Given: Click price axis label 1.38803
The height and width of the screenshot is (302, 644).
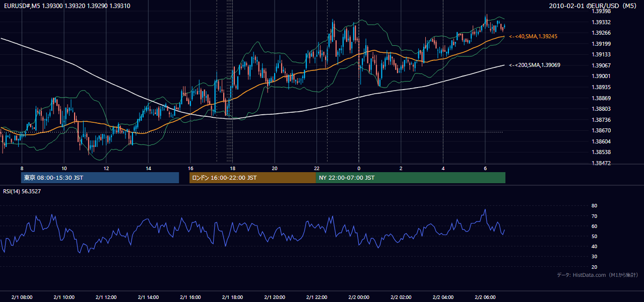Looking at the screenshot, I should click(x=601, y=109).
